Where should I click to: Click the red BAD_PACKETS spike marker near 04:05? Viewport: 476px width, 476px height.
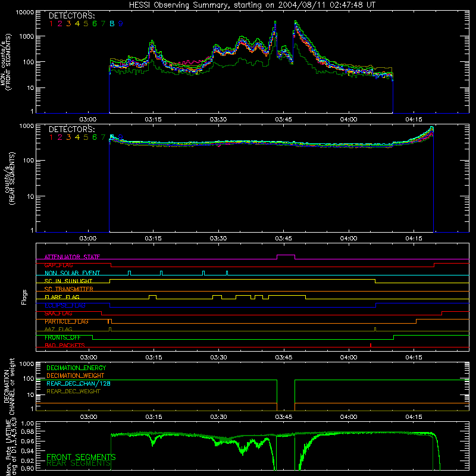pos(371,345)
